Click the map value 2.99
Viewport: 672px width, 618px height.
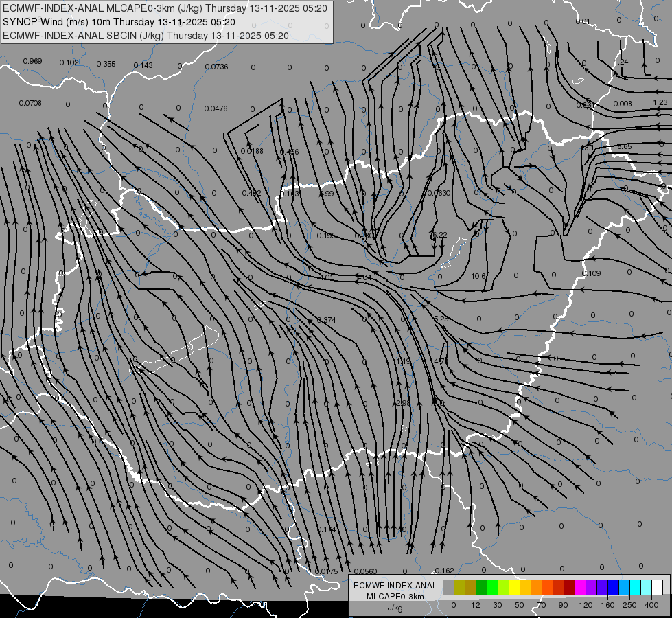[x=327, y=194]
